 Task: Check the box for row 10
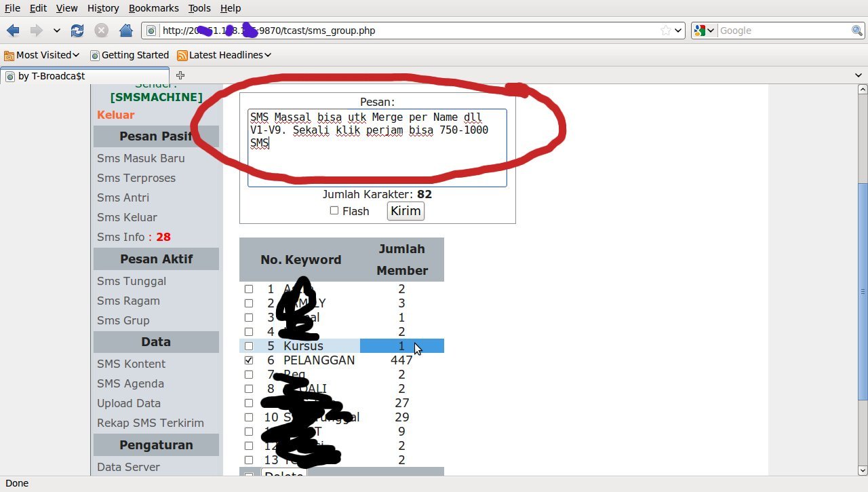click(x=249, y=417)
